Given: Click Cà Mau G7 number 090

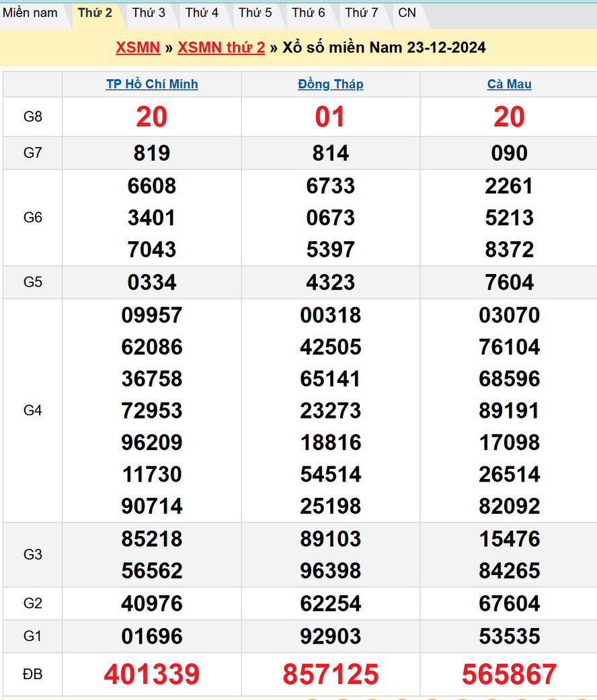Looking at the screenshot, I should point(509,153).
